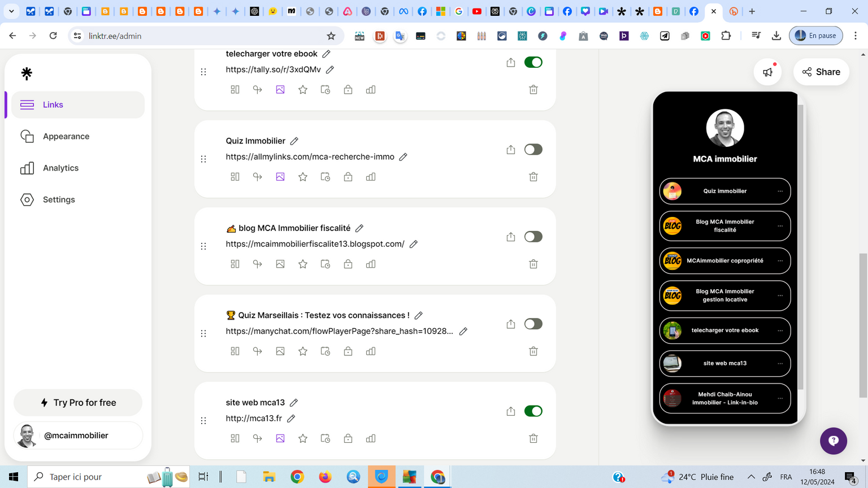Open more options for telecharger ebook preview
Image resolution: width=868 pixels, height=488 pixels.
(x=780, y=330)
